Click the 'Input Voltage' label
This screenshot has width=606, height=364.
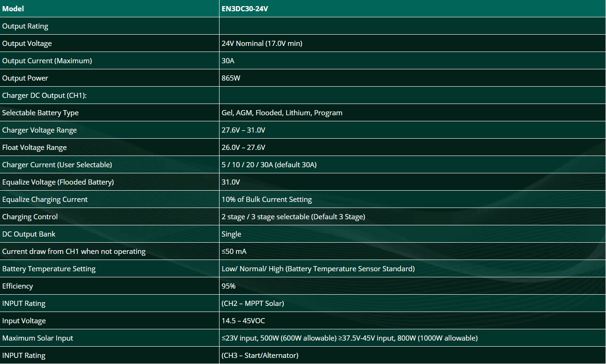coord(24,321)
